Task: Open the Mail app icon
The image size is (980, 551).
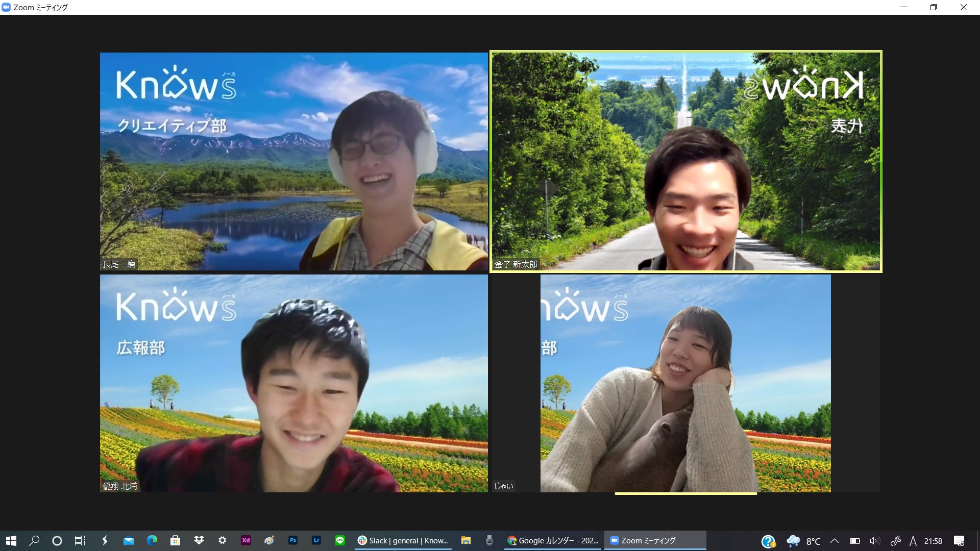Action: point(129,540)
